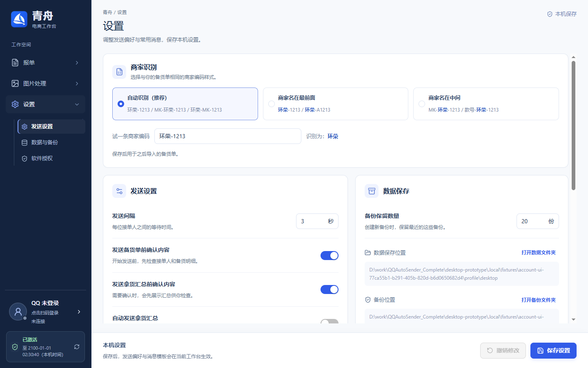Click the 发送设置 sliders icon in card header
588x368 pixels.
[x=119, y=191]
